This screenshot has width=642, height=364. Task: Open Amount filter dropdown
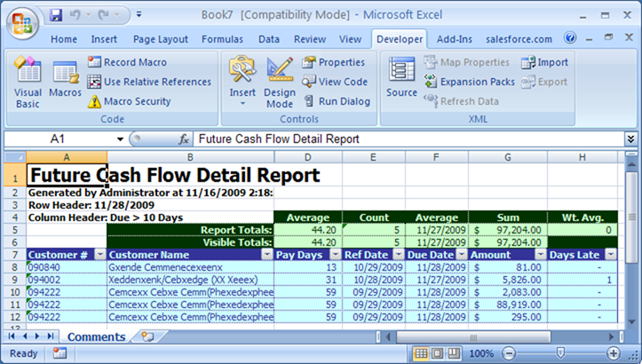tap(541, 255)
